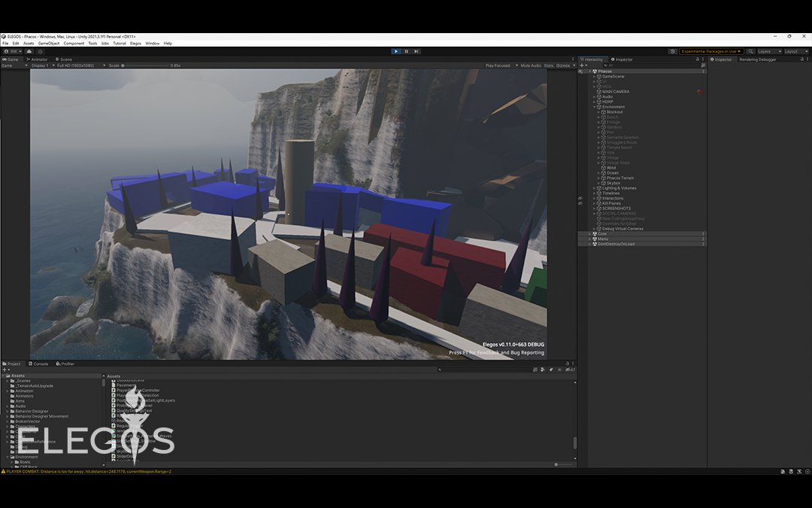This screenshot has height=508, width=812.
Task: Enable Mute Audio in the Game view
Action: click(531, 65)
